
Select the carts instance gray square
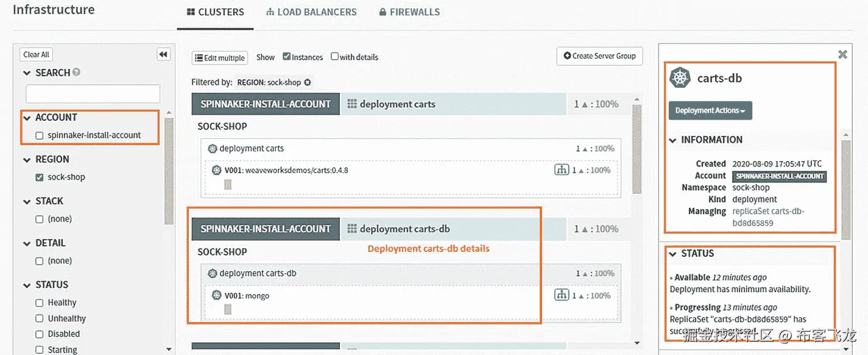click(x=228, y=184)
